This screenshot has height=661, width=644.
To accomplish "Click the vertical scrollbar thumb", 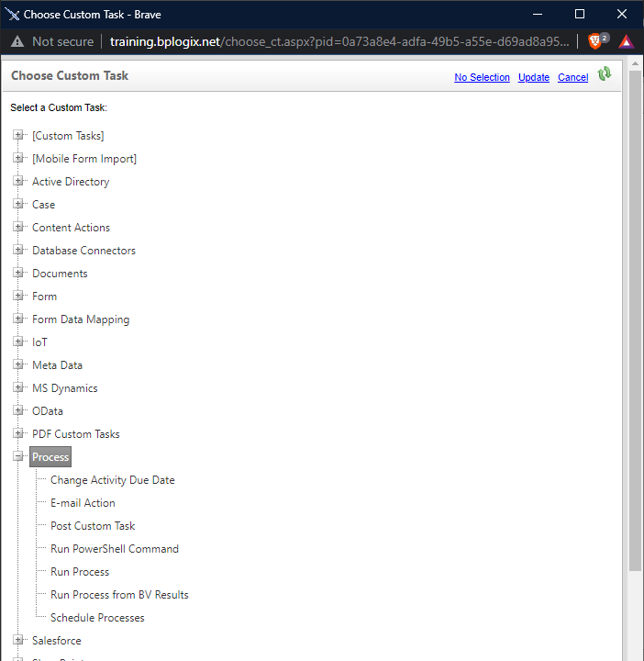I will point(635,320).
